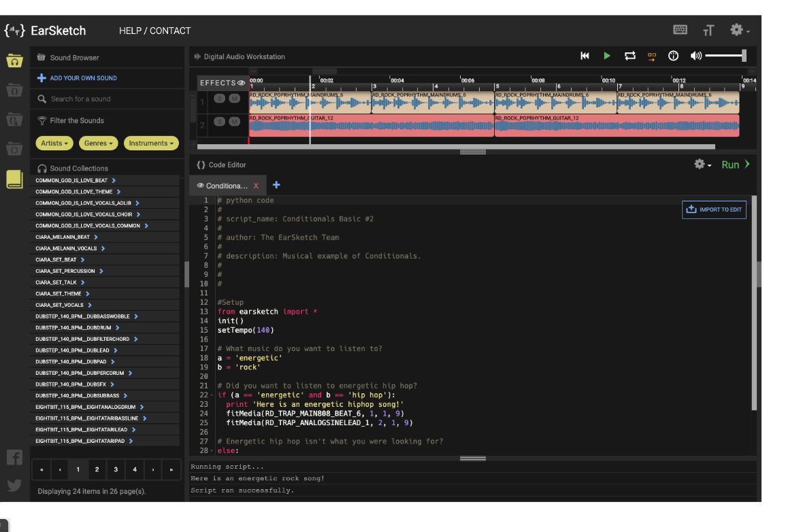Open the yellow Curriculum book icon
The height and width of the screenshot is (532, 786).
(14, 179)
